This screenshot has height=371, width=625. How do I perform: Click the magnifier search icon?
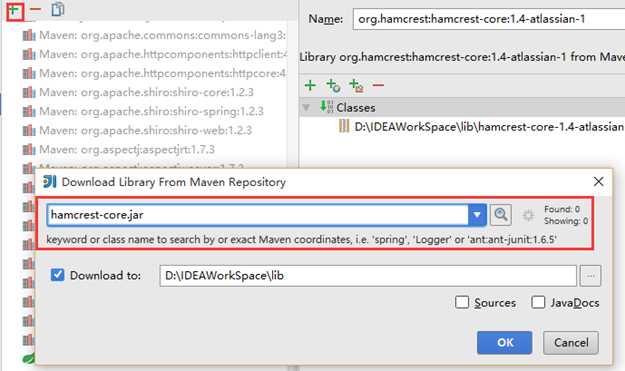tap(501, 215)
